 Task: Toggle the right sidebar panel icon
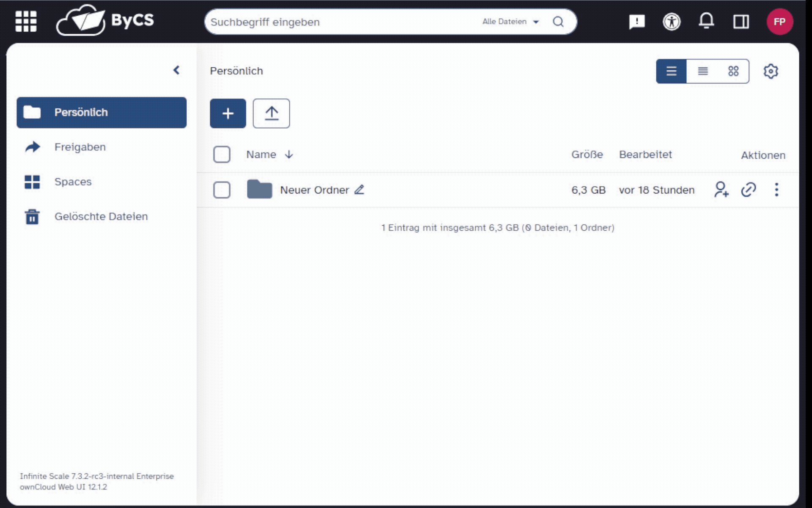(741, 22)
